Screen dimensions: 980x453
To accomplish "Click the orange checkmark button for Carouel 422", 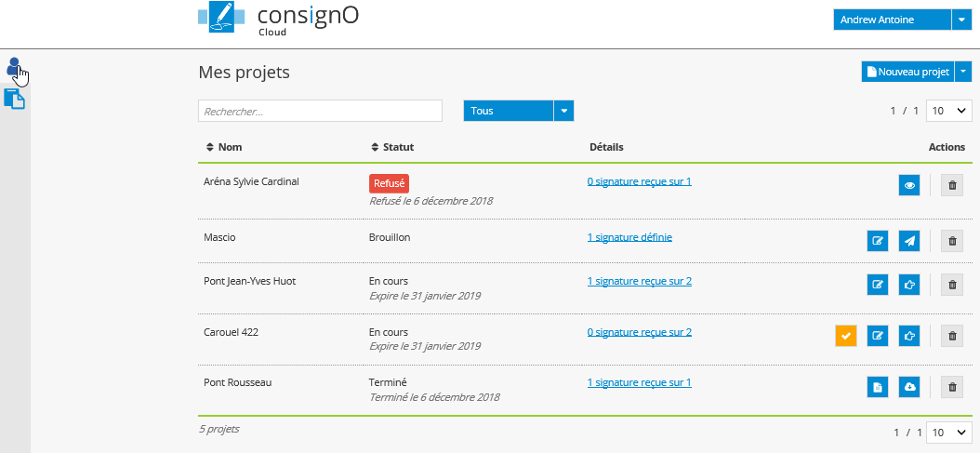I will pos(845,336).
